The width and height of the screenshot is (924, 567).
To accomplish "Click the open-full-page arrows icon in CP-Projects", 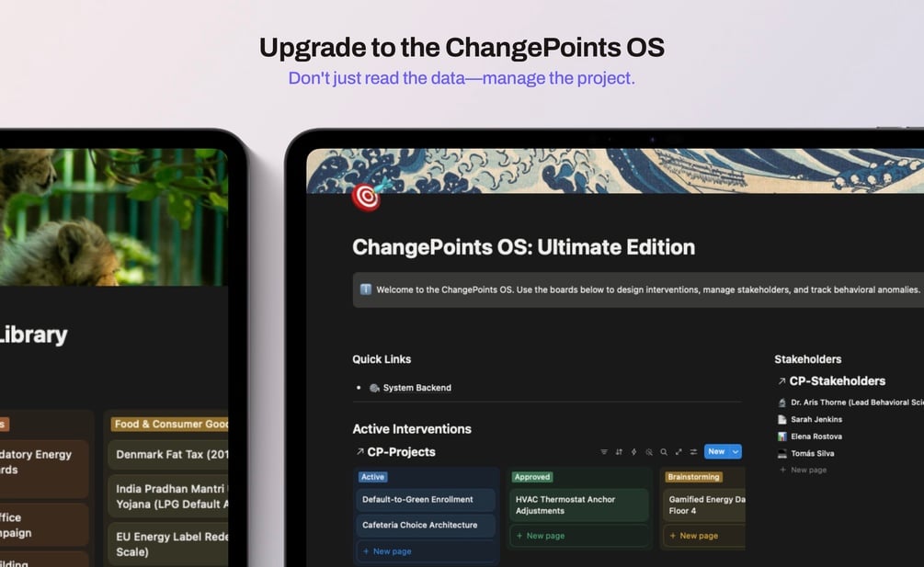I will click(x=679, y=452).
